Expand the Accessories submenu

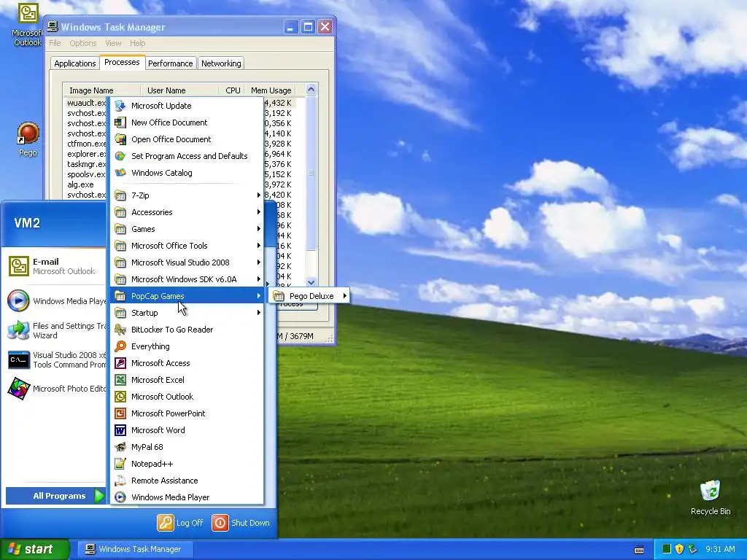[x=187, y=212]
